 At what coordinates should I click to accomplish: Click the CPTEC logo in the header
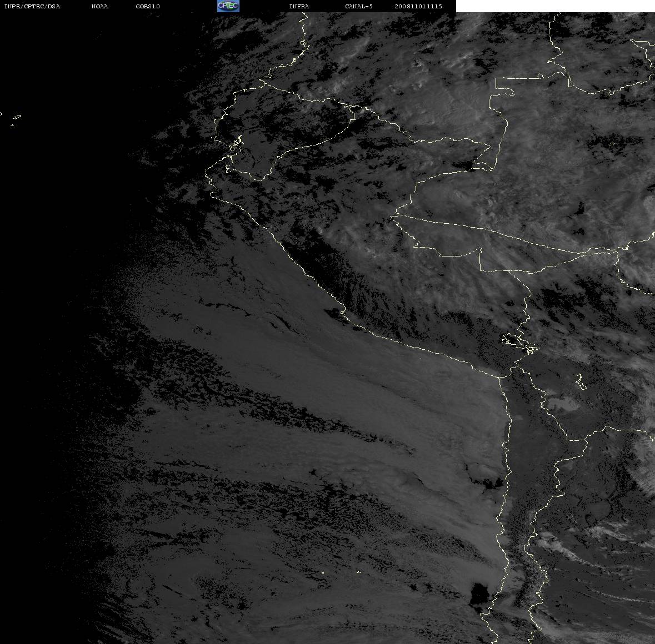pos(228,6)
